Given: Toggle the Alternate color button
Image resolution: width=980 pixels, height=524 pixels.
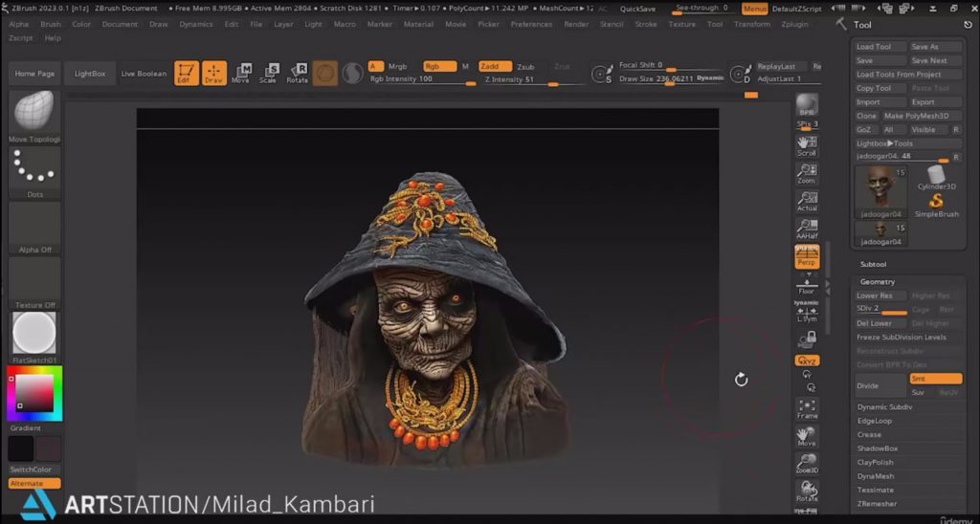Looking at the screenshot, I should [x=34, y=484].
